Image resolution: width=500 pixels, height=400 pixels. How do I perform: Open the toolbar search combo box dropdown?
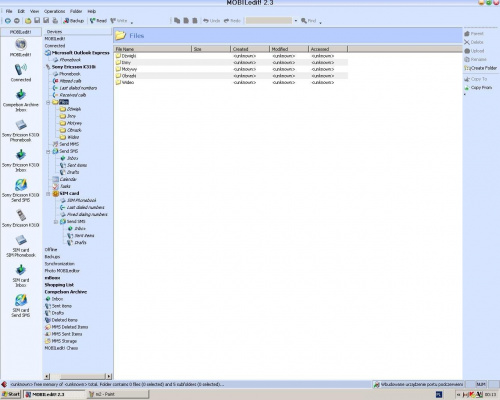(295, 21)
